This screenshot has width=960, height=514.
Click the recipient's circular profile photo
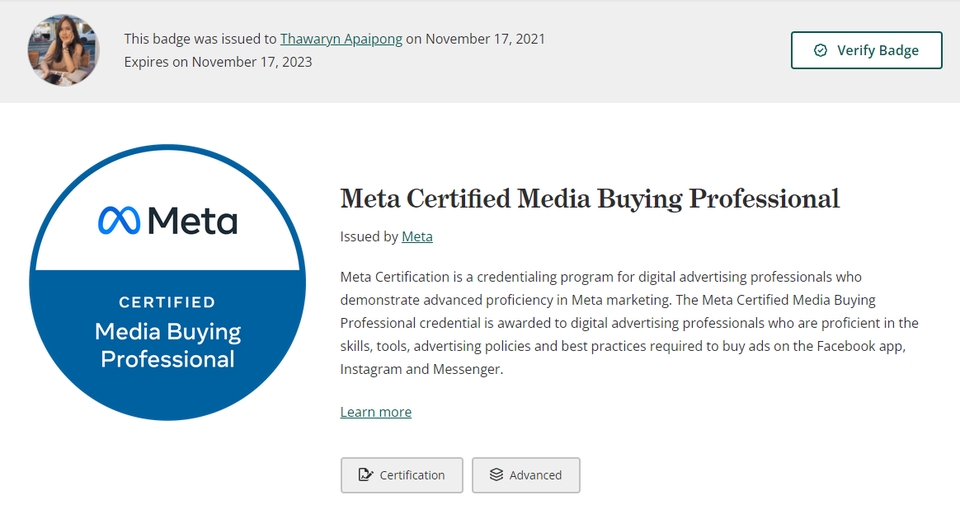(x=63, y=50)
